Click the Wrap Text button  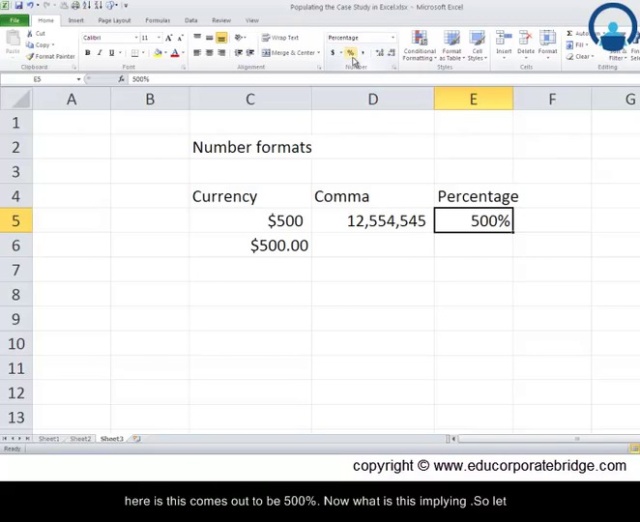pyautogui.click(x=280, y=38)
